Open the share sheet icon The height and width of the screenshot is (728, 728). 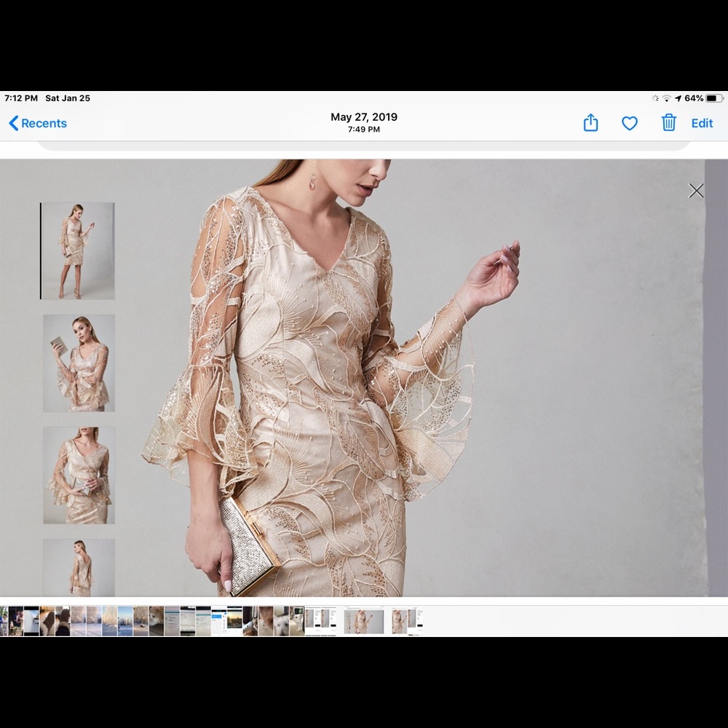590,122
